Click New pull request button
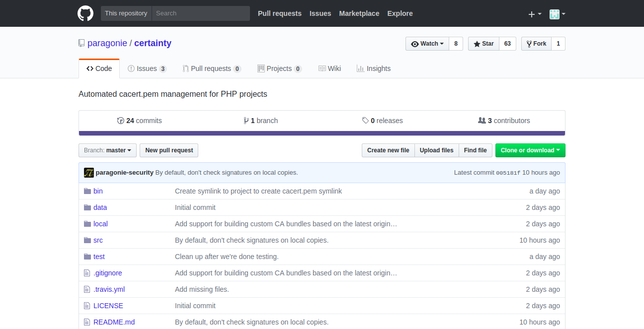 [169, 150]
